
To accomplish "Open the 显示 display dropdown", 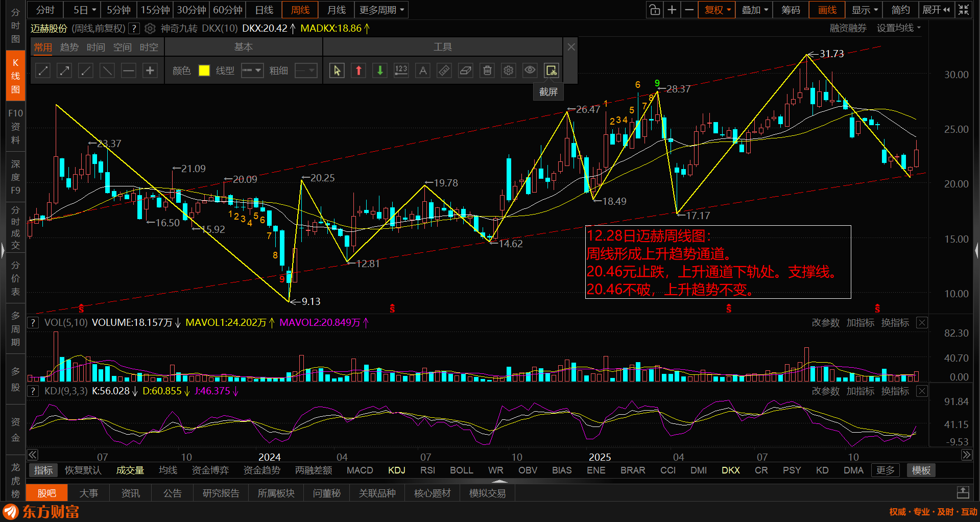I will click(864, 10).
